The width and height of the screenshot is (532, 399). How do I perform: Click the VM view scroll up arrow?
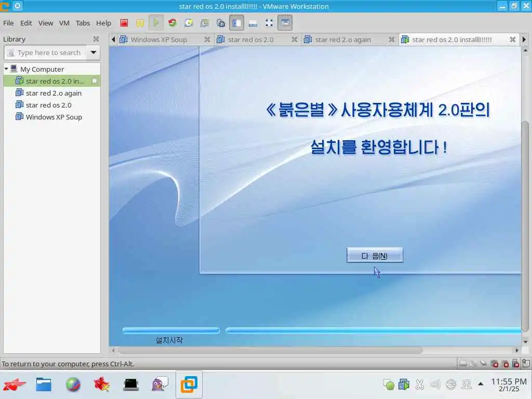coord(525,50)
